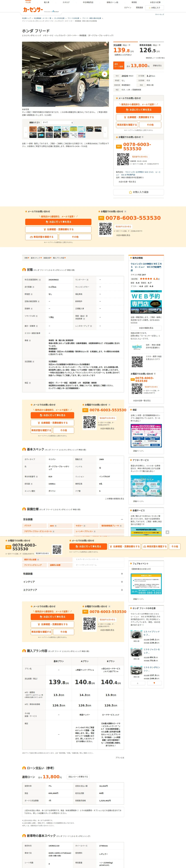Expand the エクステリア section
The image size is (186, 868).
tap(122, 590)
